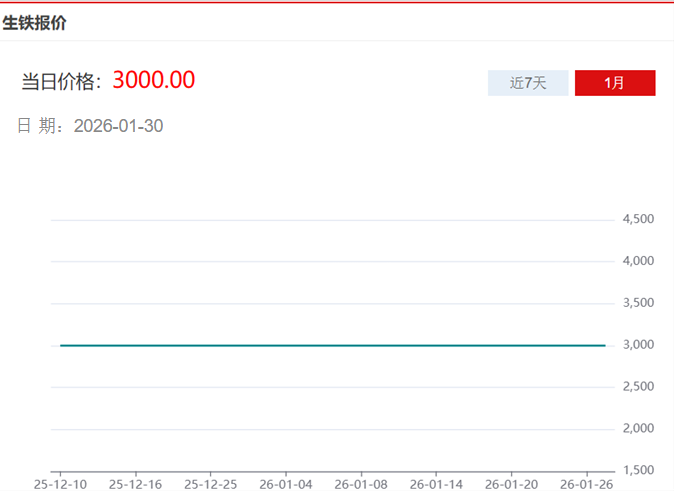Click the 26-01-26 x-axis date label
680x491 pixels.
[x=586, y=484]
